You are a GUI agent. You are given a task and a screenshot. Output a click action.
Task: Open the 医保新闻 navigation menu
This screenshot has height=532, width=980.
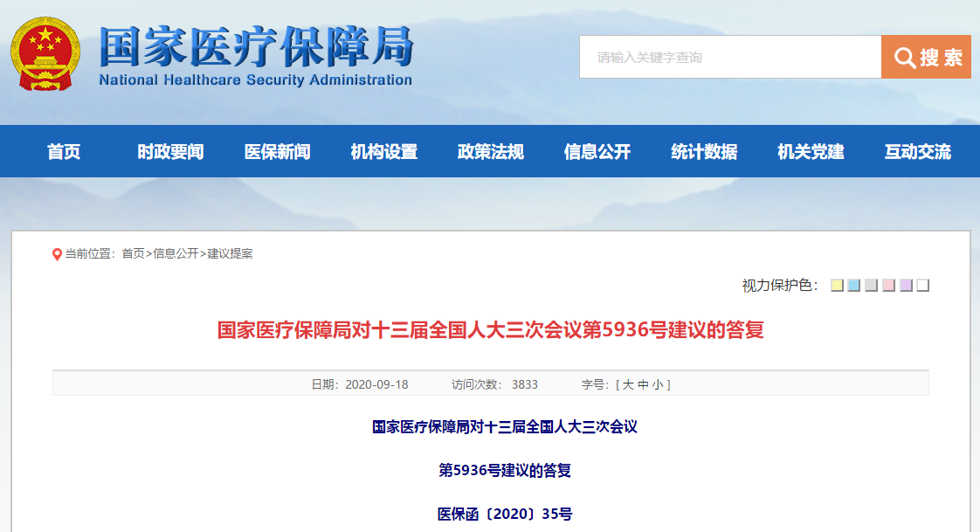tap(278, 151)
